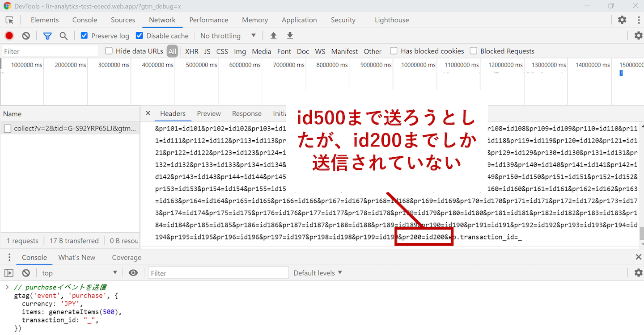Image resolution: width=644 pixels, height=335 pixels.
Task: Enable Hide data URLs checkbox
Action: point(109,51)
